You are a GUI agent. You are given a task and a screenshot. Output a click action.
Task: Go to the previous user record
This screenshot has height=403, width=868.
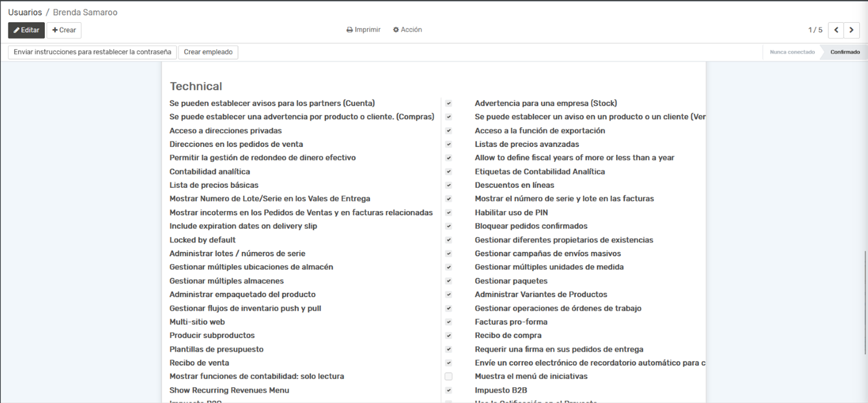(x=836, y=30)
